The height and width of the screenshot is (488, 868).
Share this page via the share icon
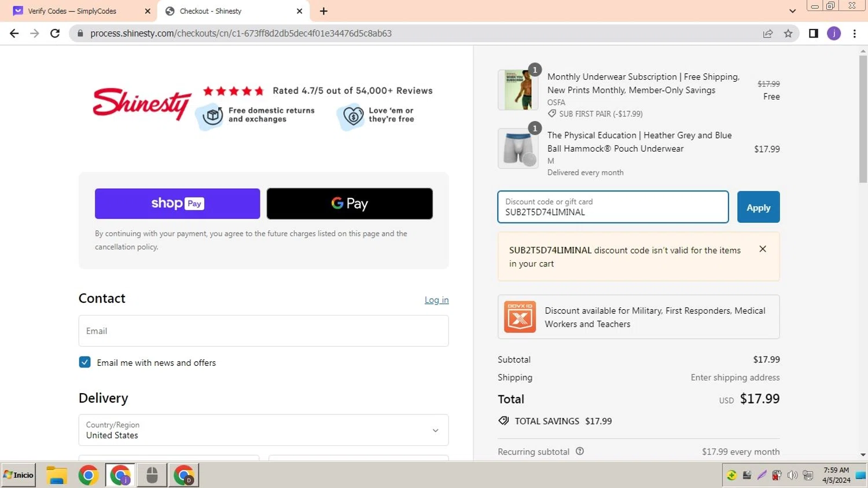(x=768, y=34)
